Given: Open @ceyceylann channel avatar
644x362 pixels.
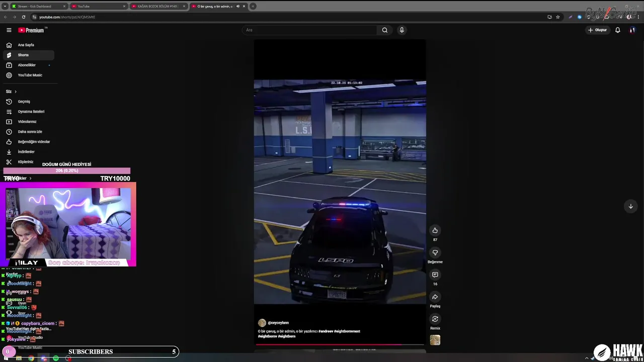Looking at the screenshot, I should (262, 323).
